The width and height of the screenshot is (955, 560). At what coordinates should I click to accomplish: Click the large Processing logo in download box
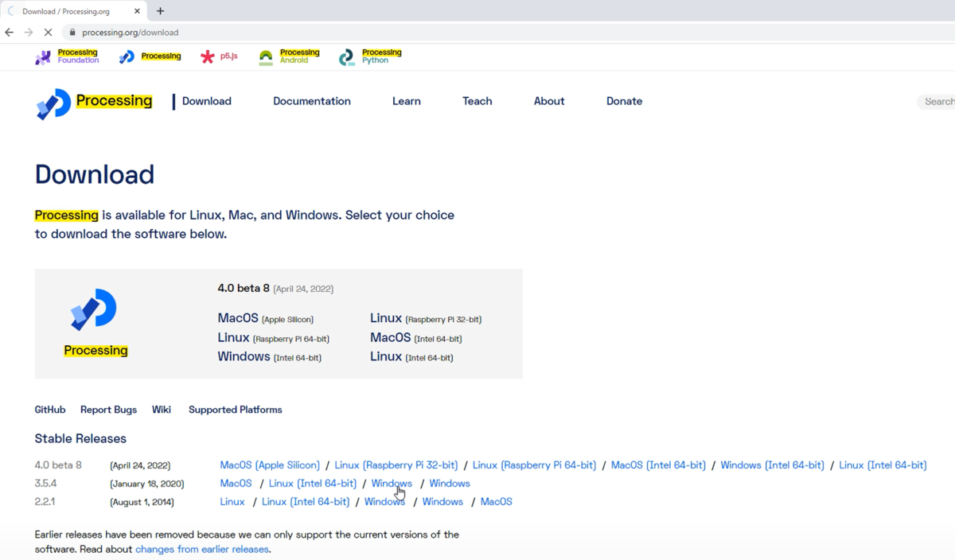point(94,309)
